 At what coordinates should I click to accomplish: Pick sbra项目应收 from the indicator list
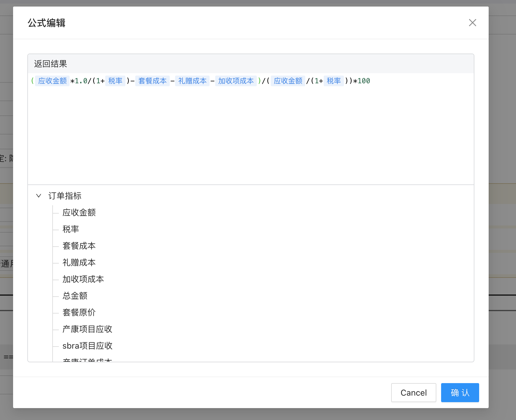(87, 346)
